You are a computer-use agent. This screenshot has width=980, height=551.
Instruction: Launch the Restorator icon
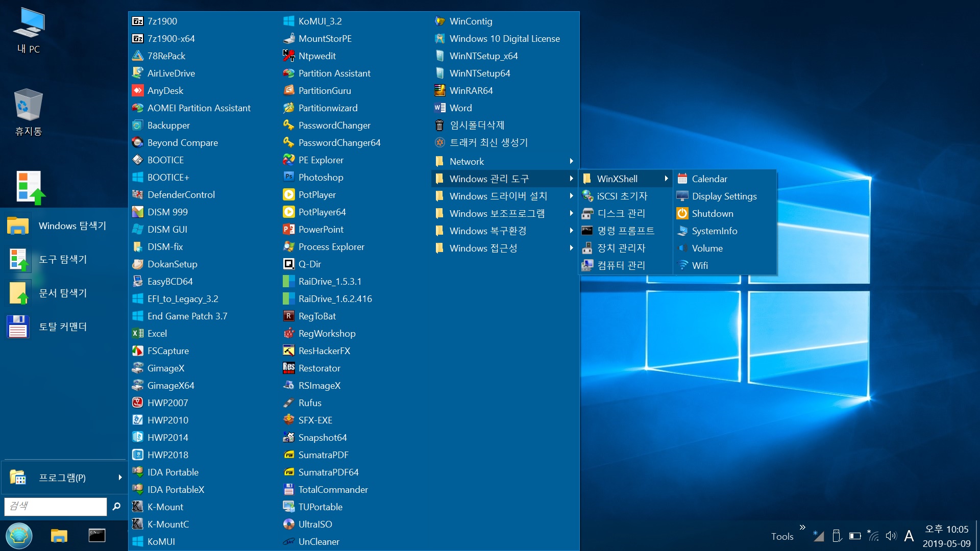[289, 368]
